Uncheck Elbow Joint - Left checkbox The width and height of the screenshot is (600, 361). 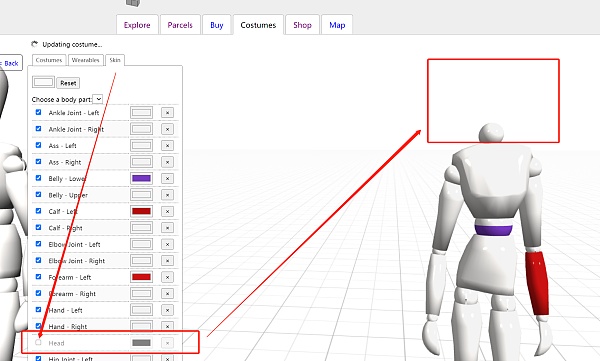coord(38,244)
